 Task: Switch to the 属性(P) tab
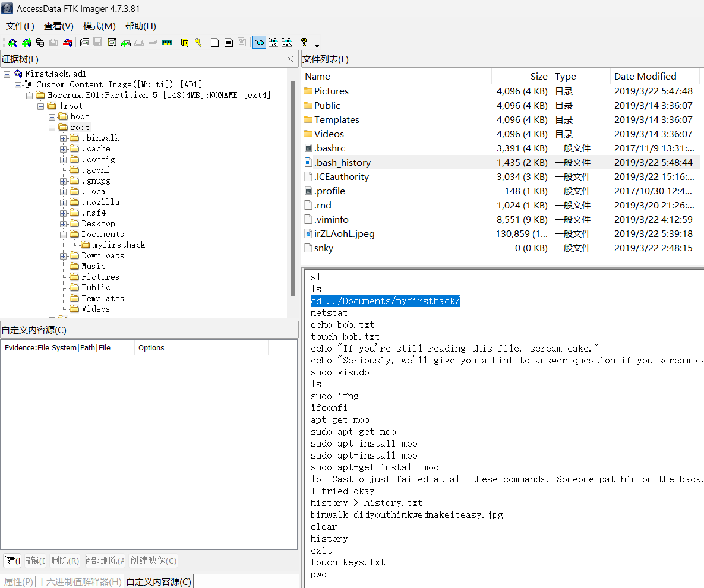[x=18, y=581]
